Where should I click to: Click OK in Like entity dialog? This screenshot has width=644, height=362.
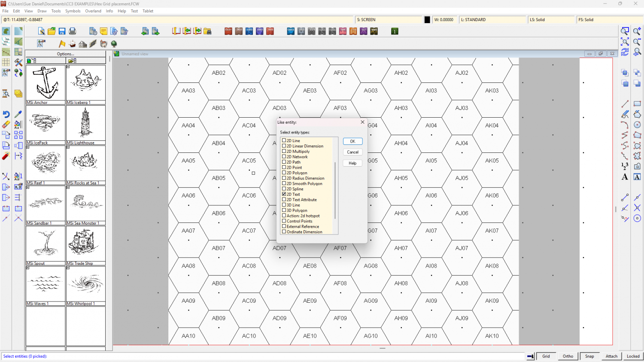point(352,141)
